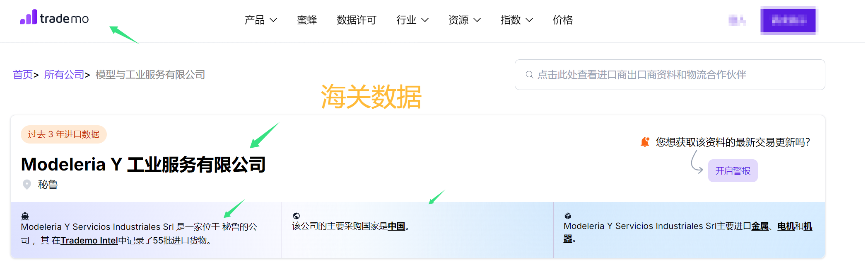Expand the 资源 dropdown menu
The height and width of the screenshot is (280, 868).
pos(465,20)
